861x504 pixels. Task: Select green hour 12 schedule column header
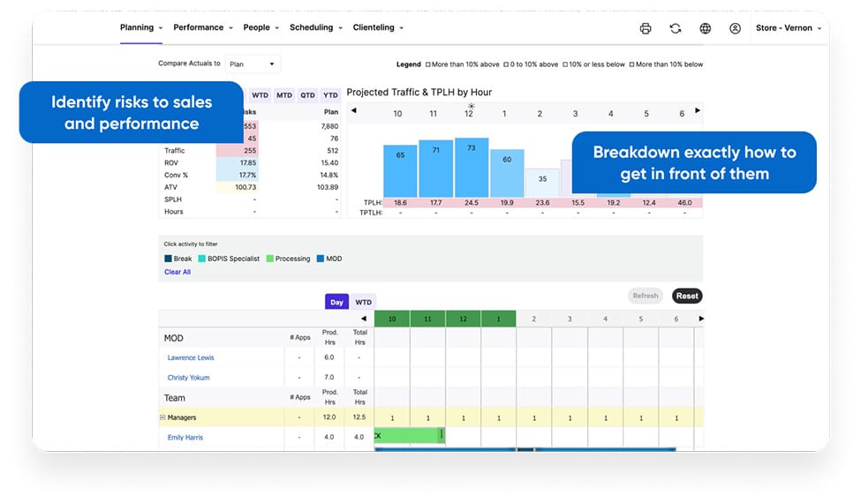coord(463,319)
